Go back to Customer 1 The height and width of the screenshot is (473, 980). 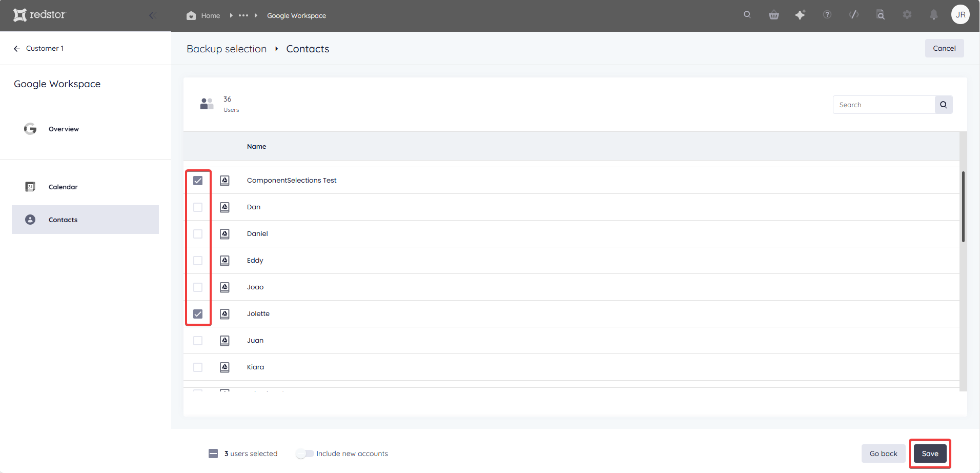pos(38,48)
